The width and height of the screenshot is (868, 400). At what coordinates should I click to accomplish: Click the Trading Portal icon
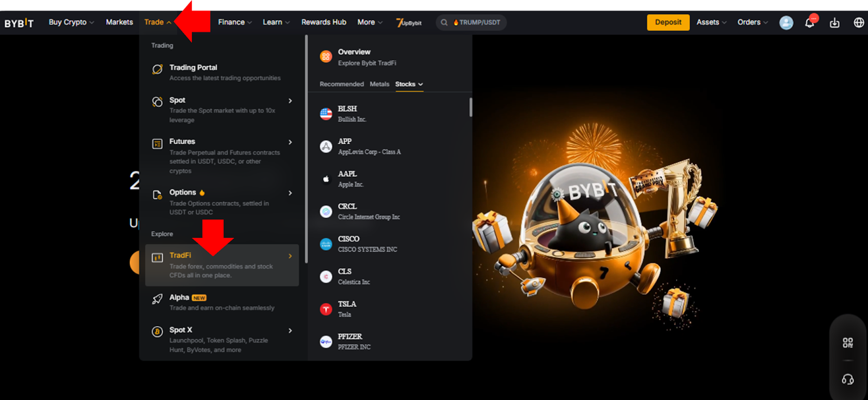[x=157, y=69]
